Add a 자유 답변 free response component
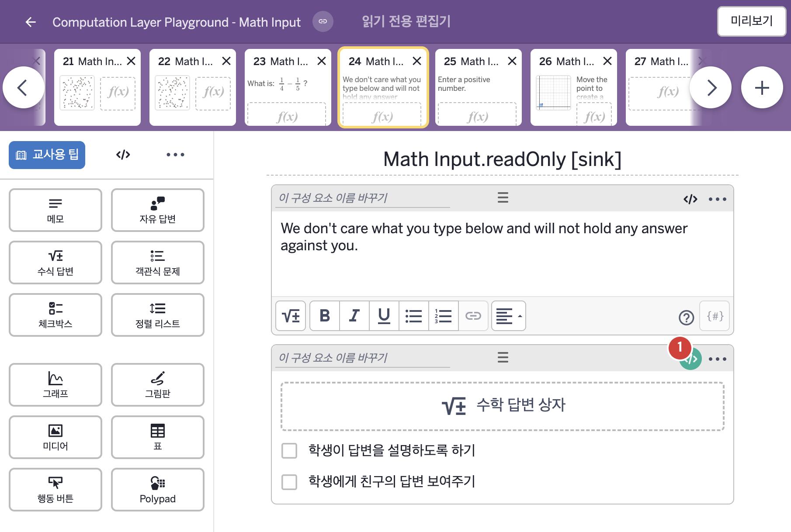Image resolution: width=791 pixels, height=532 pixels. click(158, 210)
